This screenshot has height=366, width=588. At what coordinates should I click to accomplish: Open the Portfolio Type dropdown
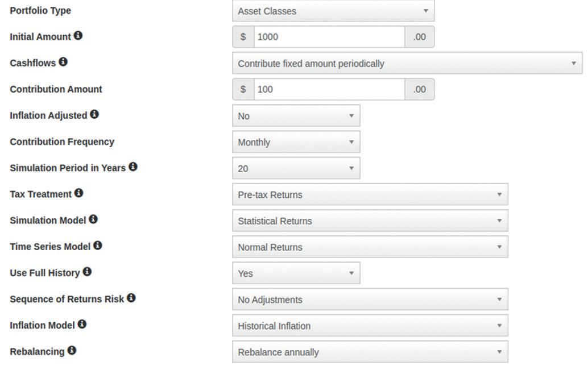pos(333,11)
